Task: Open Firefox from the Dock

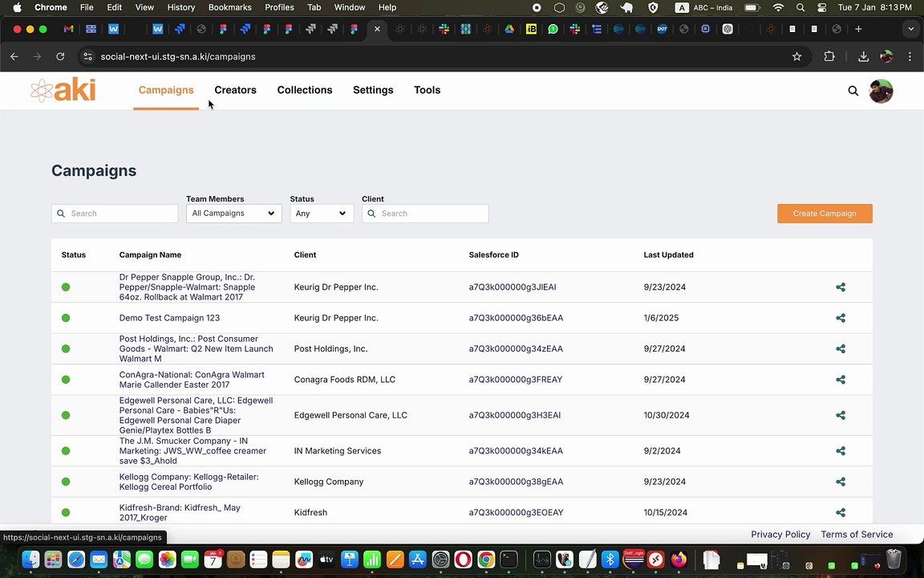Action: point(679,559)
